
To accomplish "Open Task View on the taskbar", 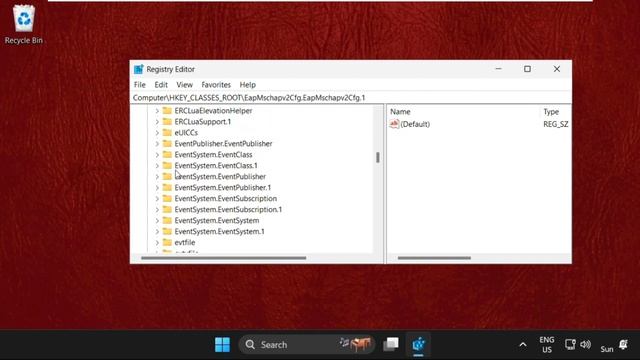I will point(391,344).
